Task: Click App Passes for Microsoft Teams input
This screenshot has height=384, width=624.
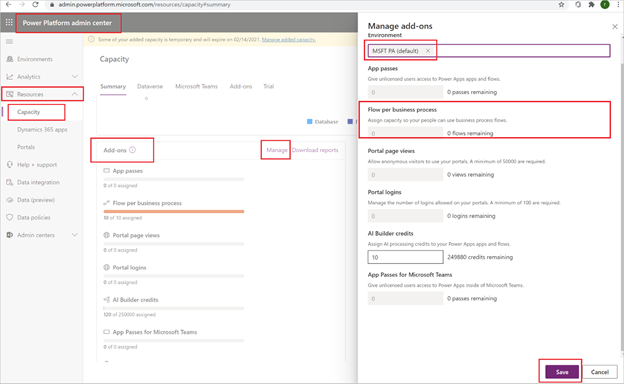Action: coord(405,298)
